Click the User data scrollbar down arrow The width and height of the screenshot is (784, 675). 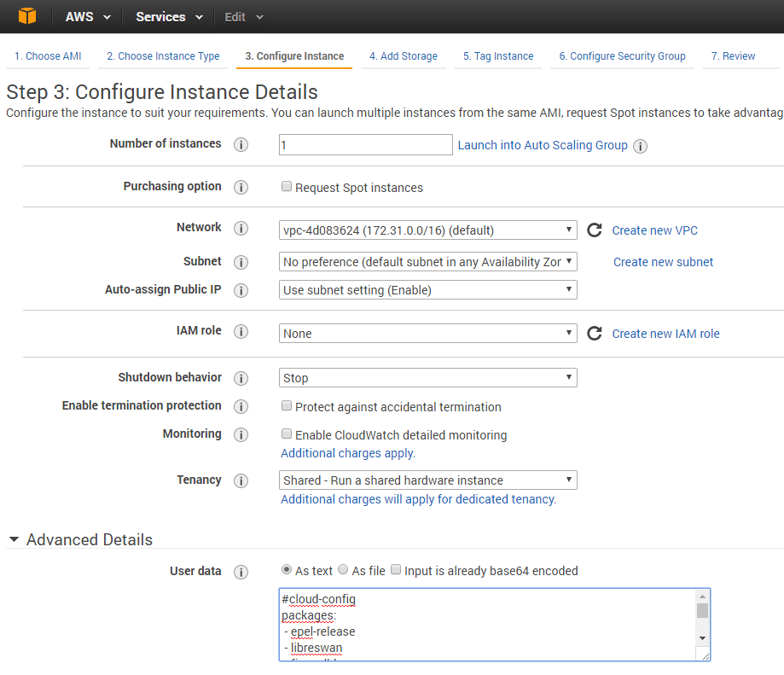coord(702,638)
